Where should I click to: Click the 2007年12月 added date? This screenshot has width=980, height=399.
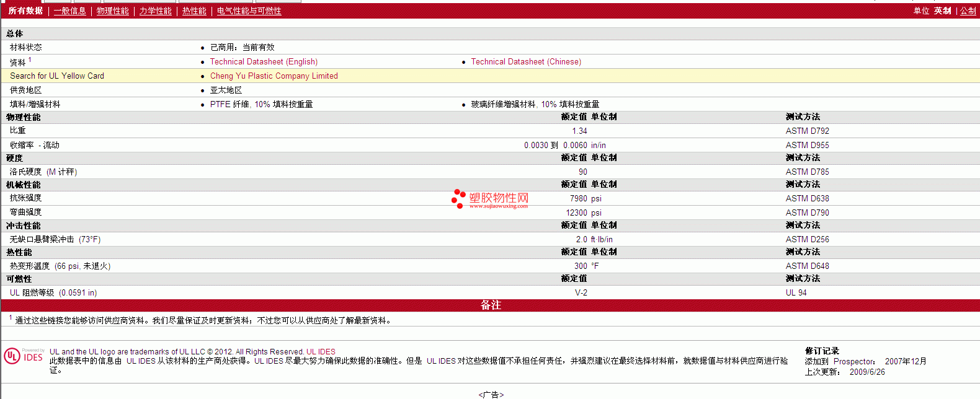[x=906, y=361]
